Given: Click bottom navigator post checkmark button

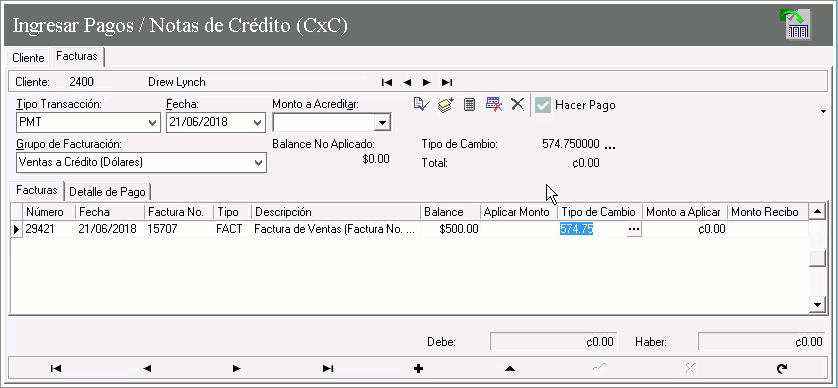Looking at the screenshot, I should pos(600,368).
